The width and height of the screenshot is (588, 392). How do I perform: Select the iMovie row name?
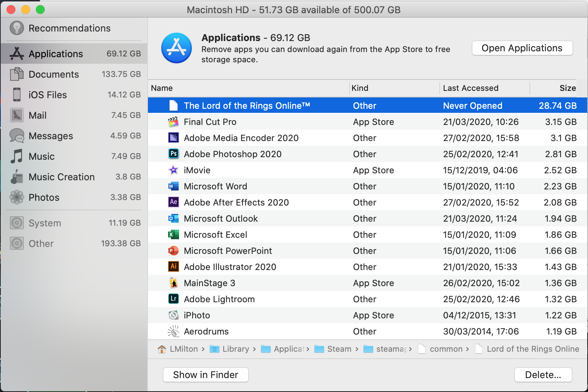[x=197, y=170]
